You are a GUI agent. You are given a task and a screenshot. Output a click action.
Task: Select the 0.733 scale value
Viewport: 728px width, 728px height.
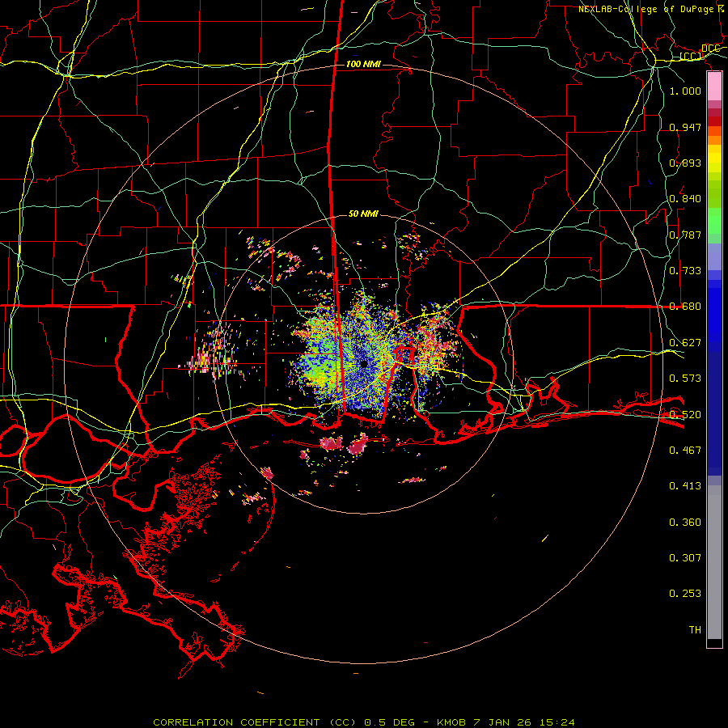(x=685, y=271)
